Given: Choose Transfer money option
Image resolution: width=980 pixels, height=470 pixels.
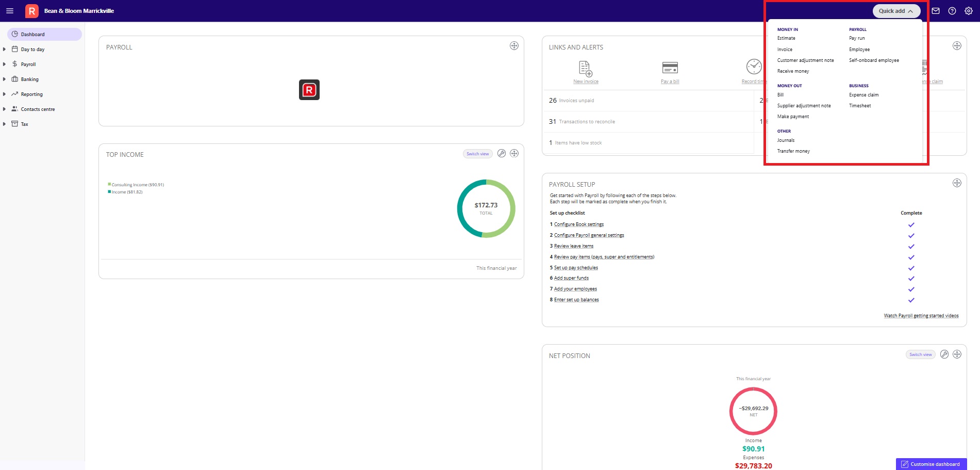Looking at the screenshot, I should tap(793, 151).
